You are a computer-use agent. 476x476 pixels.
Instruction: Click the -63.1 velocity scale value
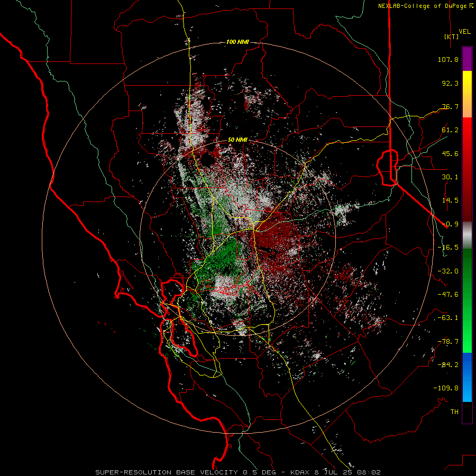click(x=448, y=318)
